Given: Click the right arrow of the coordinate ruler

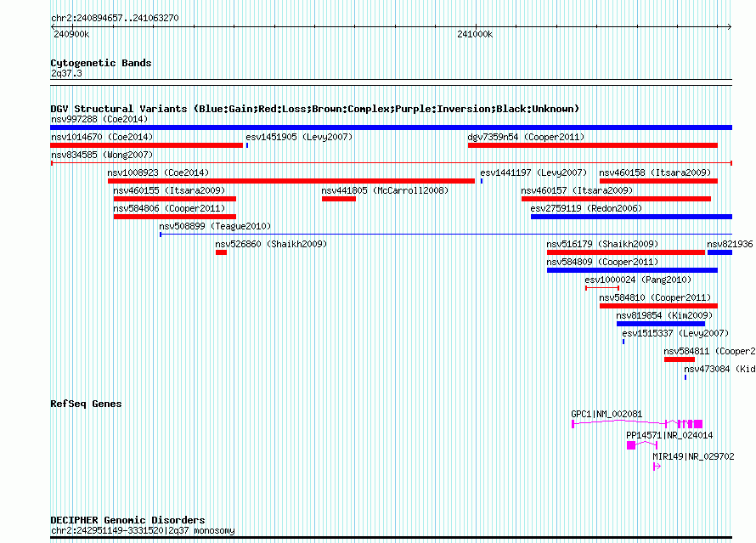Looking at the screenshot, I should (729, 27).
